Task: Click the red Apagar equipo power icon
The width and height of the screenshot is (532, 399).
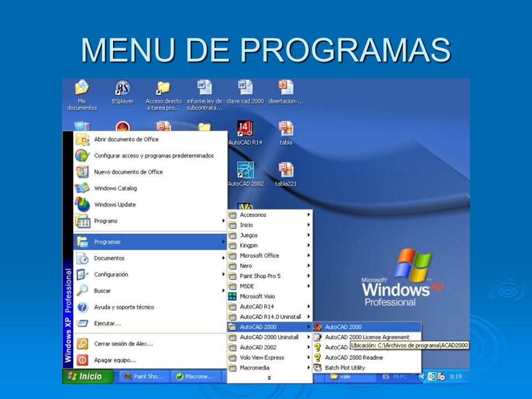Action: click(x=83, y=360)
